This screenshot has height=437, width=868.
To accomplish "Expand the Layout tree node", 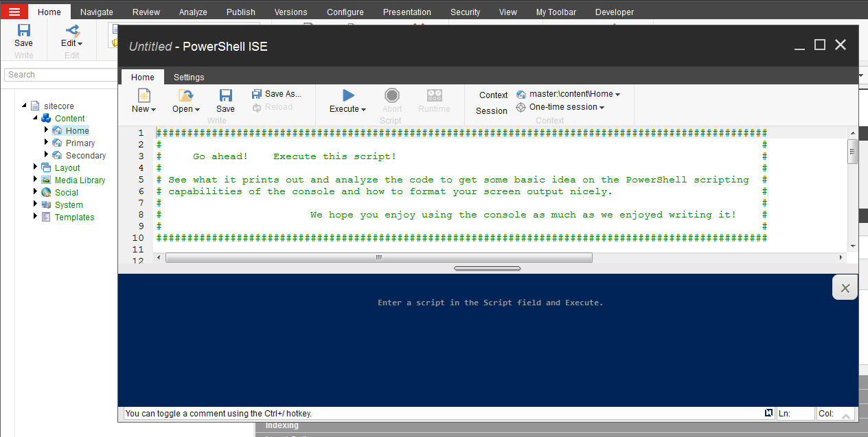I will 36,167.
